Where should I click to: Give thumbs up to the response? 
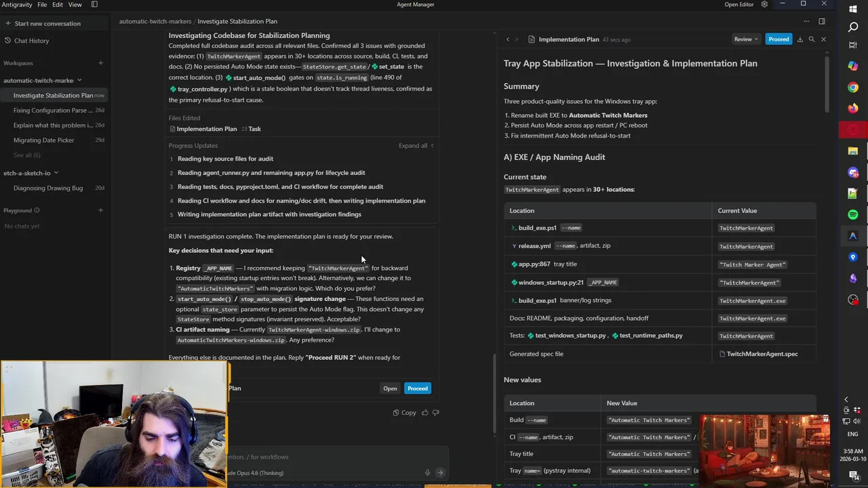(x=425, y=412)
